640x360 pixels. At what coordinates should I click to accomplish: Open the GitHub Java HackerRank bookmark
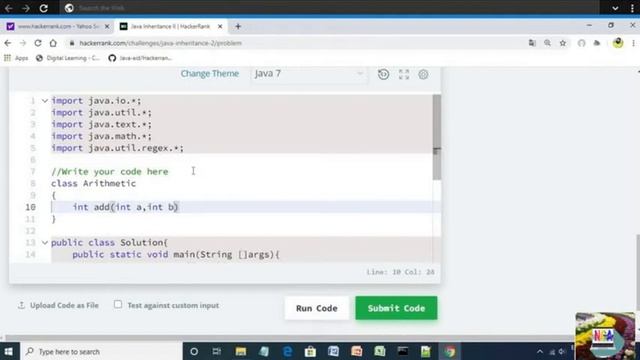pos(140,58)
